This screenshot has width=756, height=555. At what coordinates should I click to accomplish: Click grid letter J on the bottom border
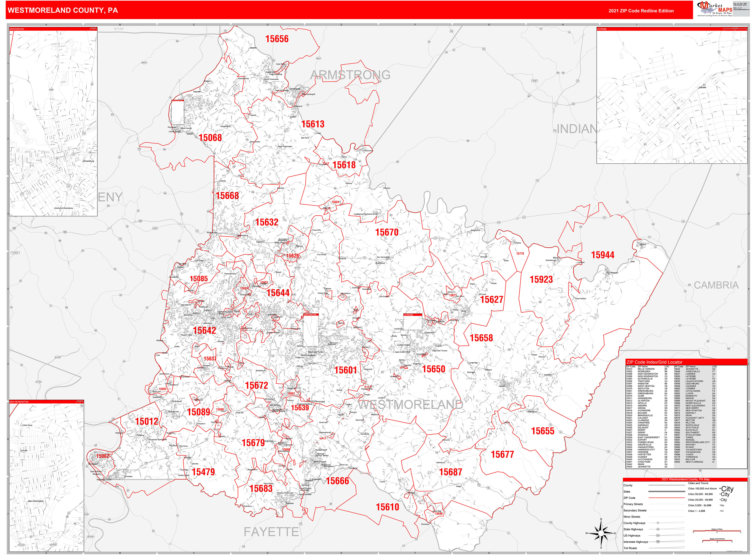711,553
